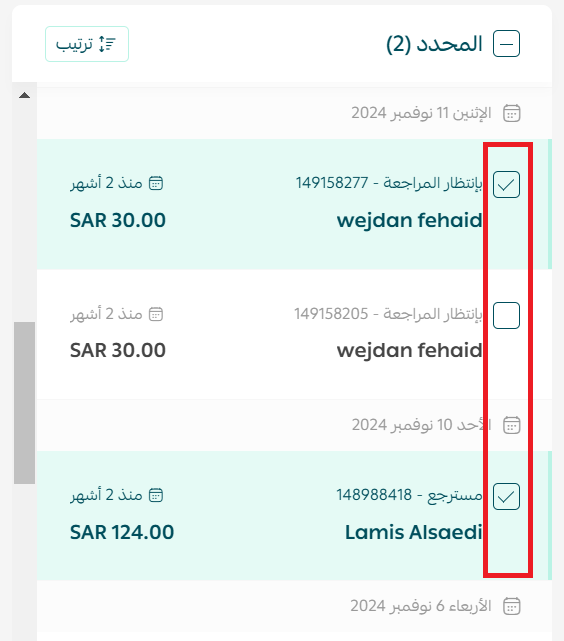Click the scrollbar up arrow
Viewport: 564px width, 641px height.
point(25,95)
